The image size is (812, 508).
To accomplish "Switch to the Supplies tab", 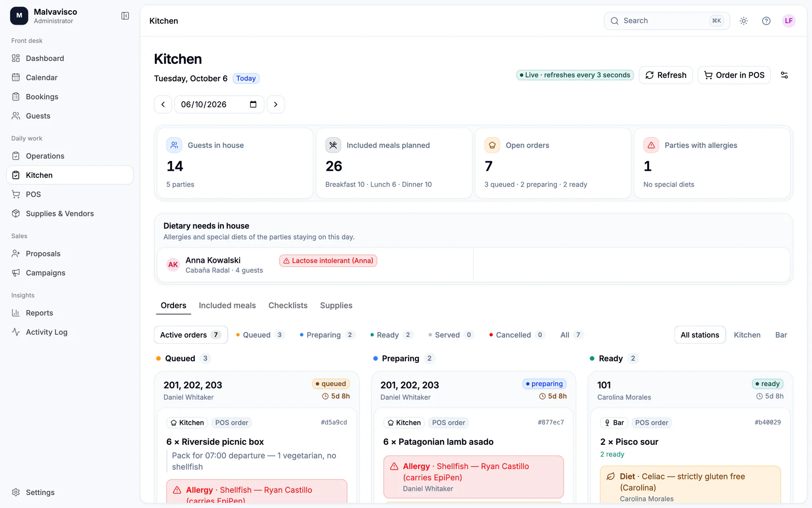I will click(336, 306).
